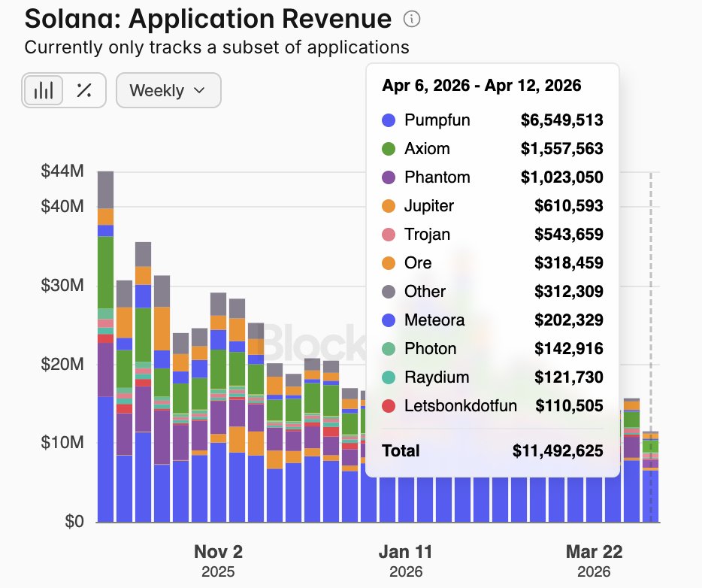Click the info icon beside the chart title
702x588 pixels.
[413, 20]
